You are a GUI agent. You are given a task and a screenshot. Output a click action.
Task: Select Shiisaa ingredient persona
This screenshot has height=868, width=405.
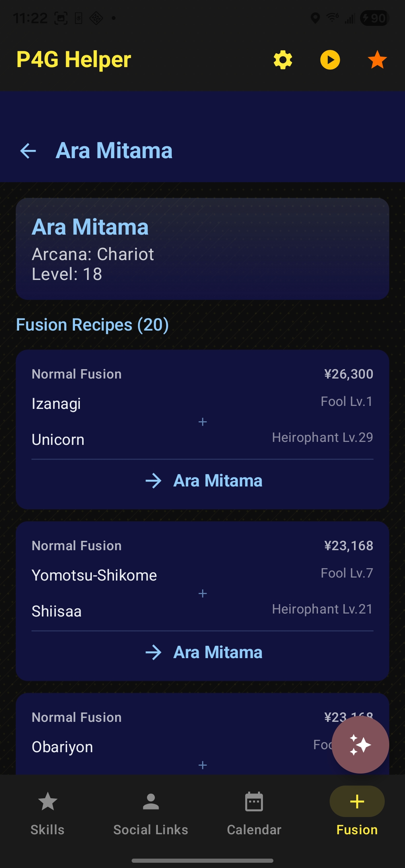(x=57, y=611)
